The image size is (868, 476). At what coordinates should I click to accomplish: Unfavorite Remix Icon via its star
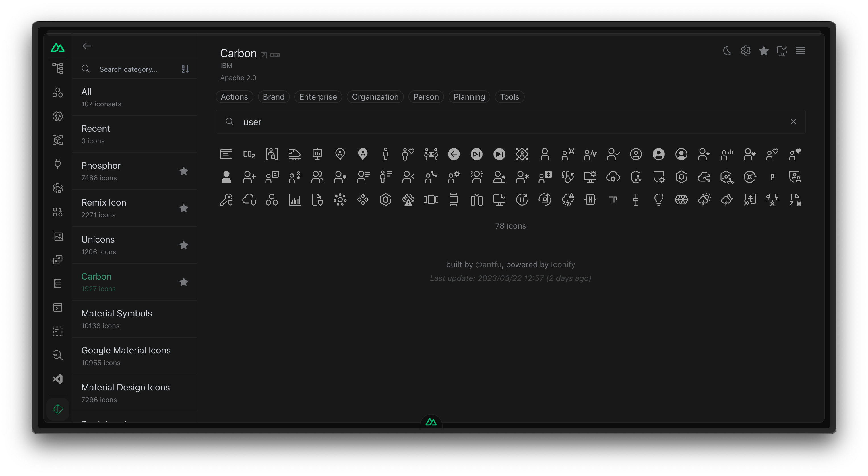[x=184, y=208]
